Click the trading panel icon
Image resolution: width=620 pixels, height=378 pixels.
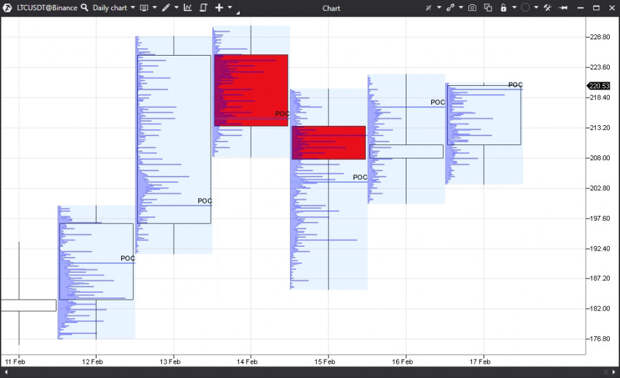tap(203, 8)
